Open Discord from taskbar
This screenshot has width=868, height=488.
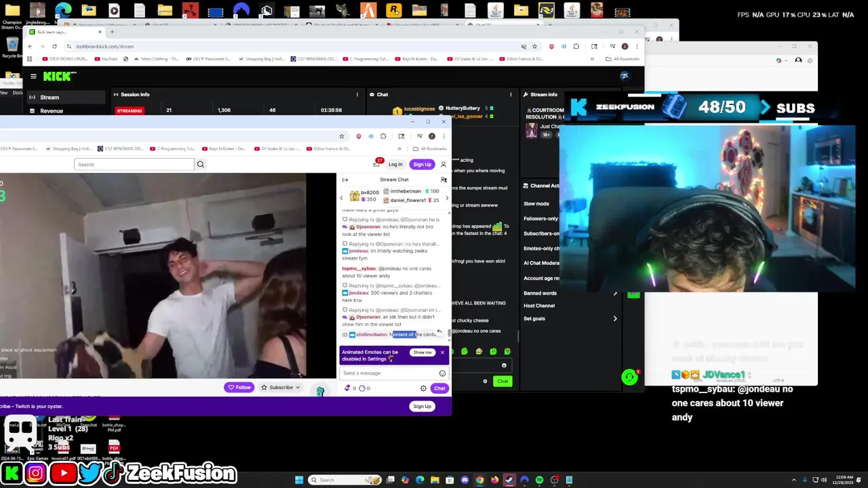click(465, 480)
